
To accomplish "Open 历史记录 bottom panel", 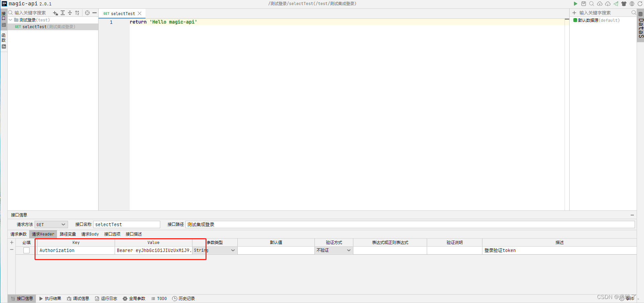I will click(183, 299).
